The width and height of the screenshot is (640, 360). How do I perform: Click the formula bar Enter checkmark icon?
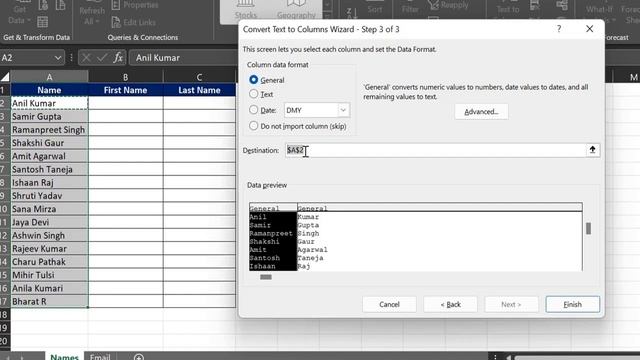click(x=102, y=58)
